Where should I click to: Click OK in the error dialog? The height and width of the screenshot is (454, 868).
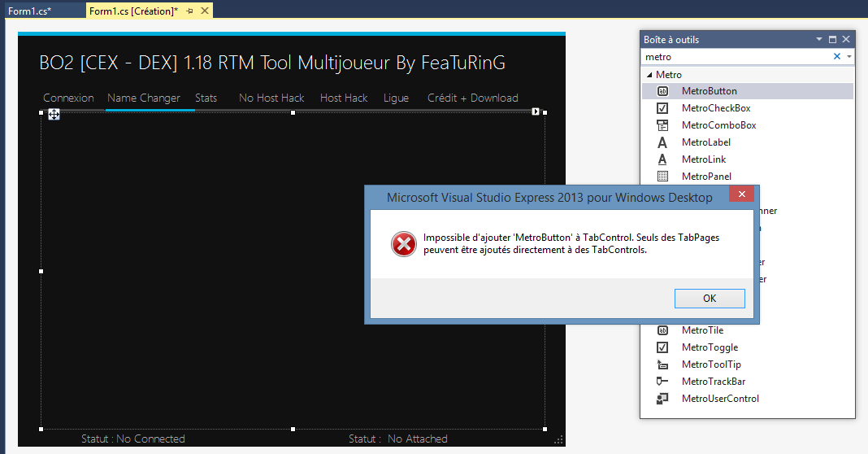710,299
